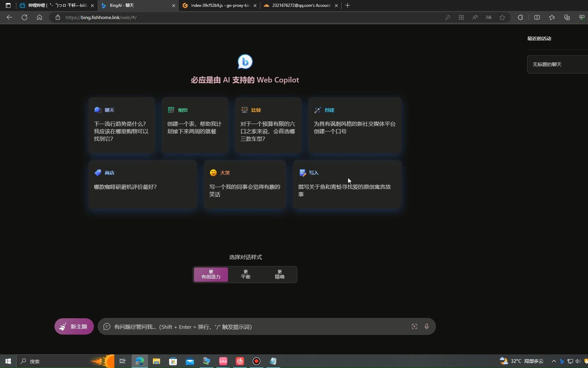Start voice input microphone
The width and height of the screenshot is (588, 368).
[427, 326]
